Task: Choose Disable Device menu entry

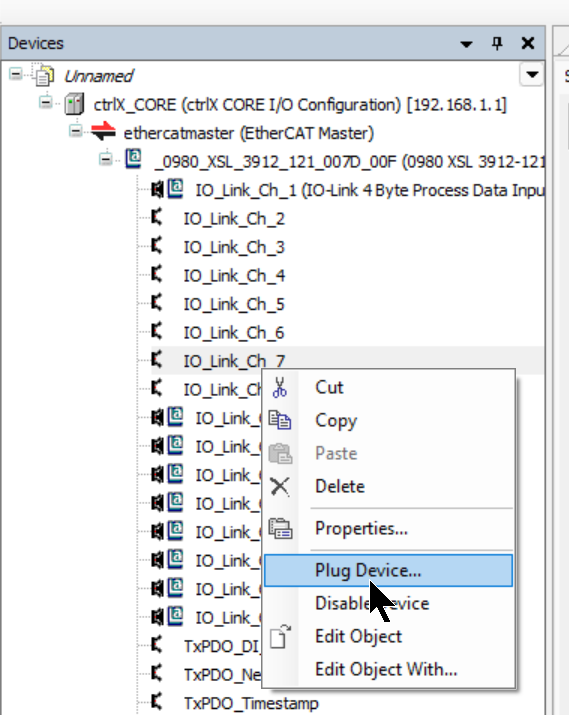Action: point(372,603)
